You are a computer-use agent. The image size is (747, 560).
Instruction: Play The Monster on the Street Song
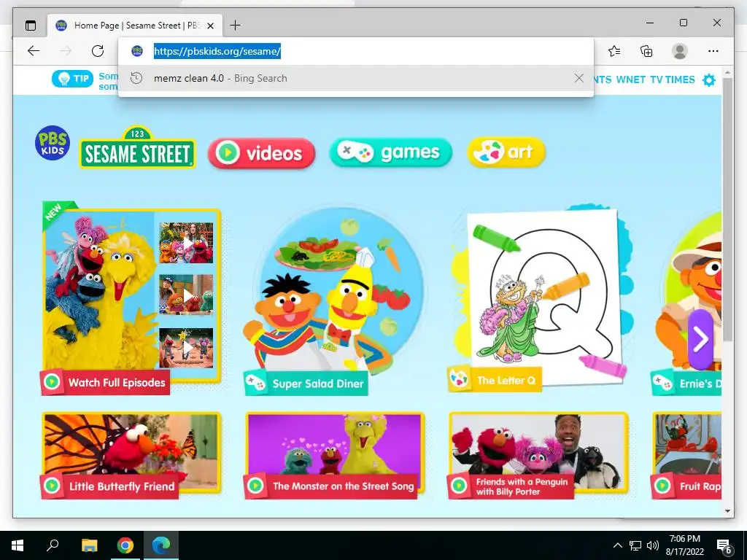tap(334, 454)
